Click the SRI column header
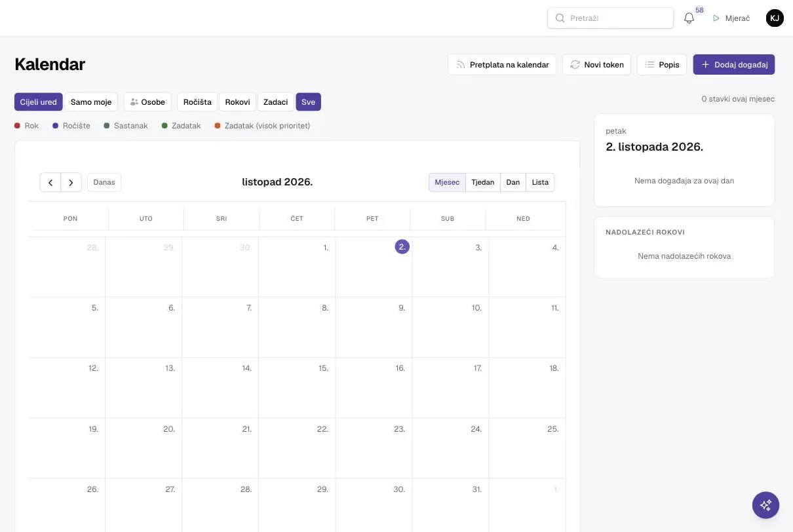This screenshot has height=532, width=793. [x=222, y=219]
